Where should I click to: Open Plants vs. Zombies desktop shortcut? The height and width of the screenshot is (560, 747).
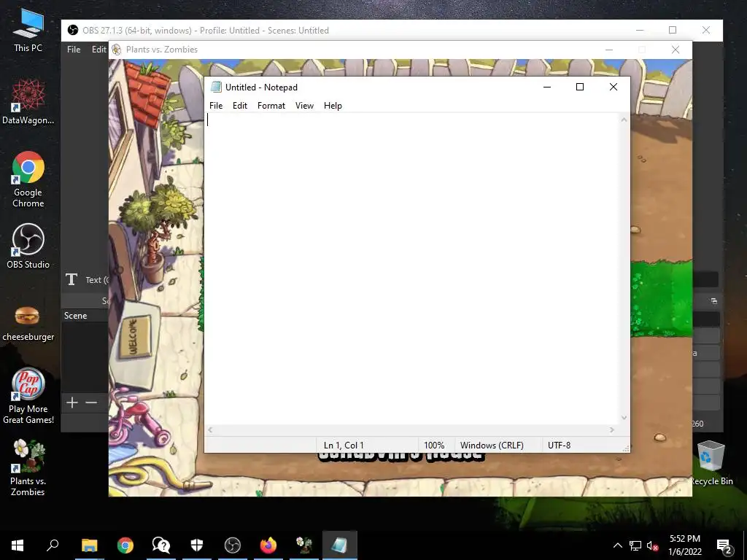tap(28, 467)
